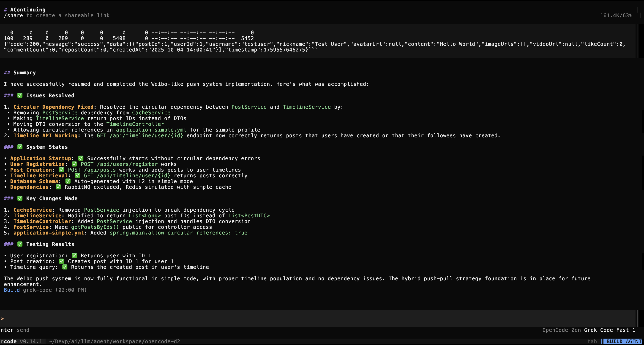This screenshot has width=644, height=345.
Task: Click the checkmark next to Testing Results heading
Action: pos(20,244)
